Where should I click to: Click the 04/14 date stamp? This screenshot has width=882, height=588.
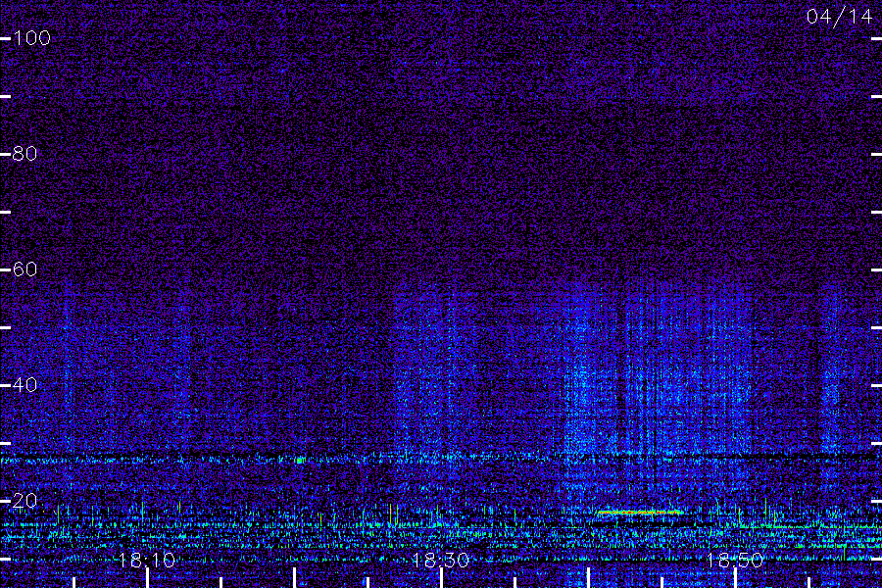(839, 17)
